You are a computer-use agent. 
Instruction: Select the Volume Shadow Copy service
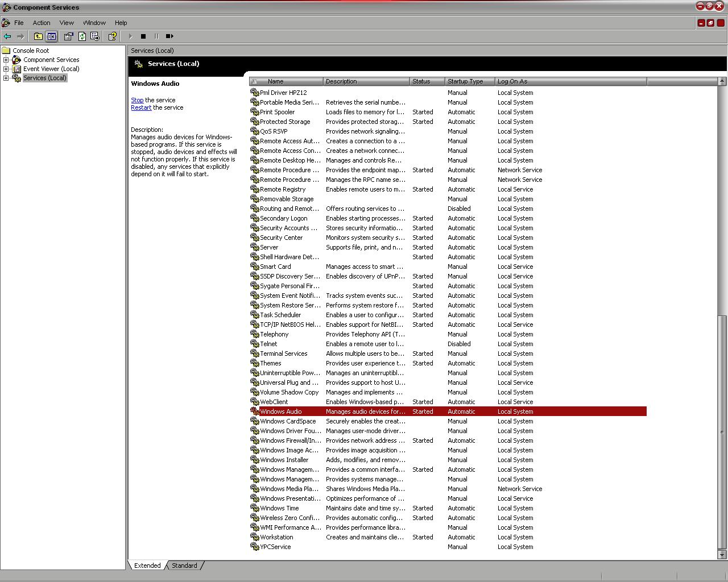[x=289, y=392]
